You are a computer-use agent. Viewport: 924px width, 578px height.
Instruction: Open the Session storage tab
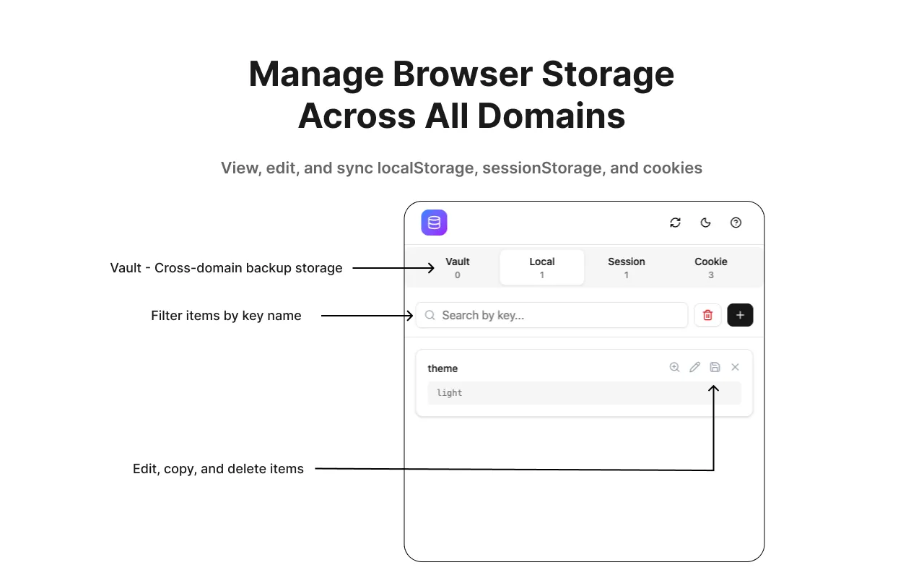pyautogui.click(x=626, y=267)
